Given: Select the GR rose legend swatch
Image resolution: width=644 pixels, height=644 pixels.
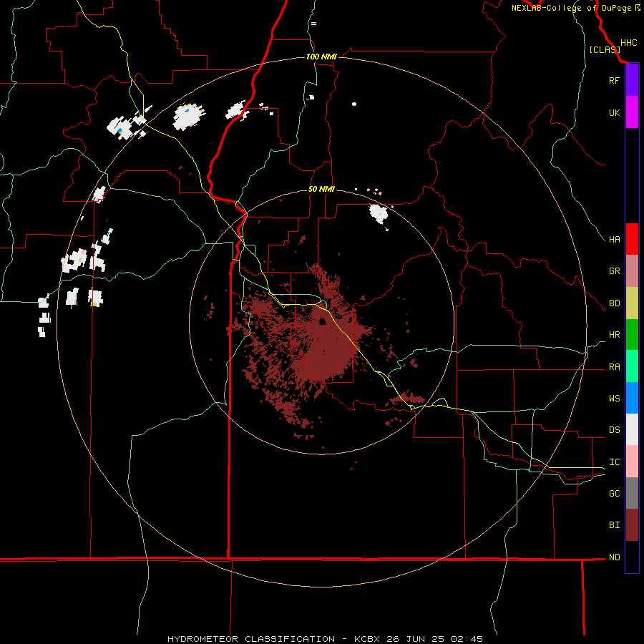Looking at the screenshot, I should click(632, 271).
